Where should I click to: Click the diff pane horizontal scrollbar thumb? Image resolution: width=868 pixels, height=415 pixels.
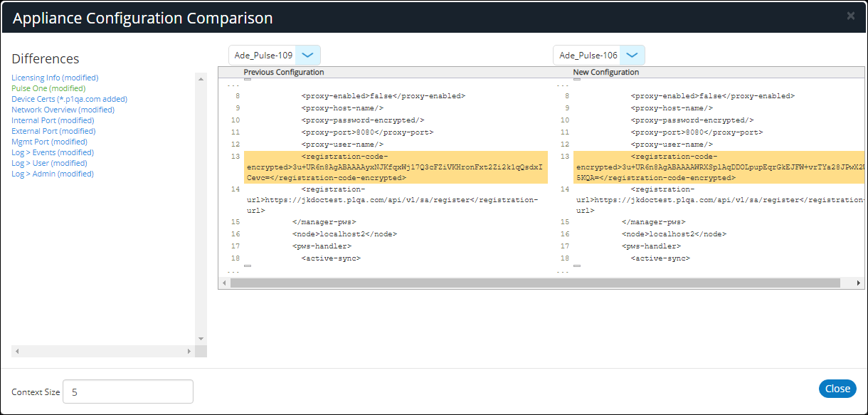[534, 283]
